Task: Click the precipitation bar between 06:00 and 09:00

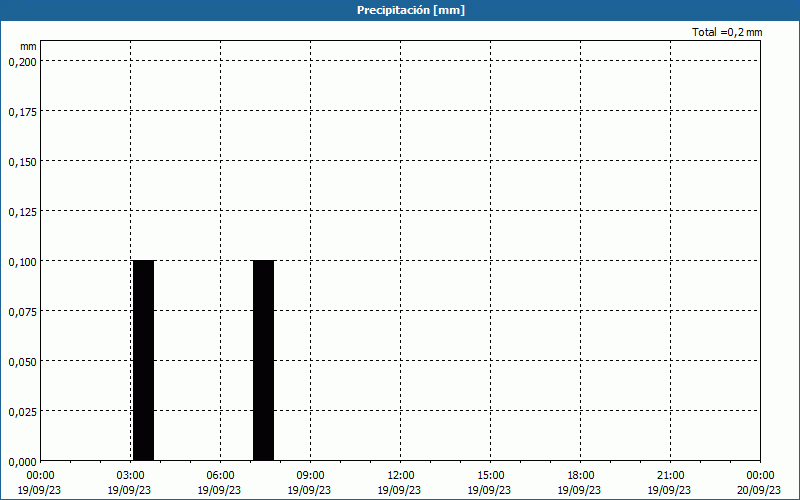Action: point(263,360)
